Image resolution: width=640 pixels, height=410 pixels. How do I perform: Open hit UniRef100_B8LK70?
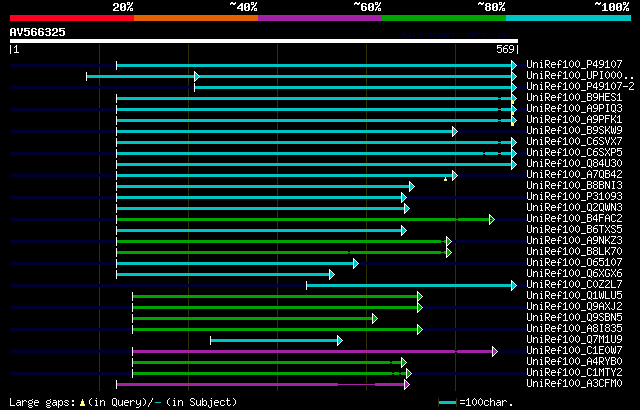tap(574, 252)
